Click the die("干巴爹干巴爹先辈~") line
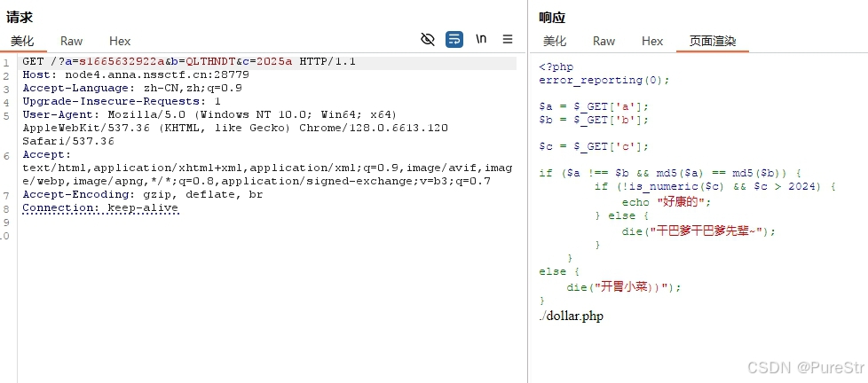868x383 pixels. click(x=698, y=231)
